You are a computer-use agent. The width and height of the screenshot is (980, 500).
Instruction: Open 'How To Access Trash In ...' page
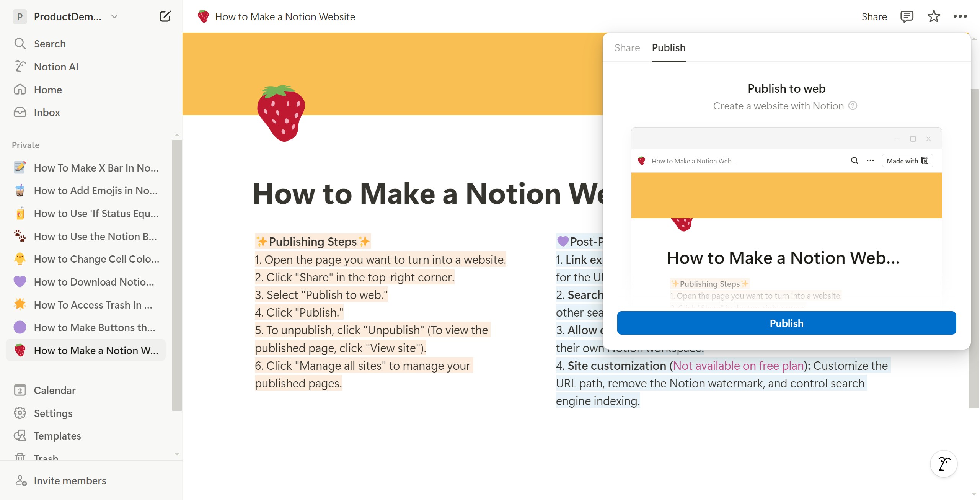pos(86,305)
